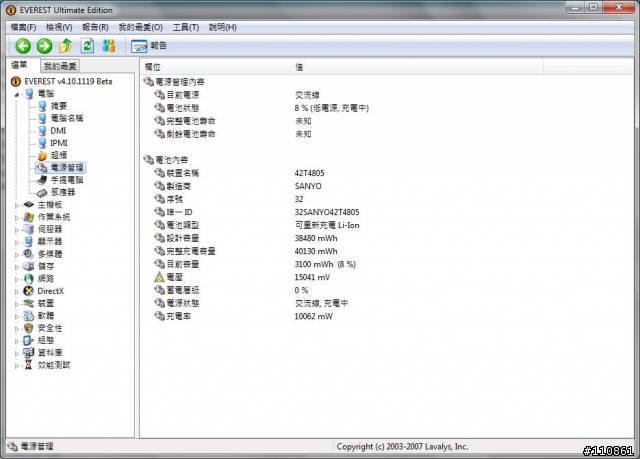Click the 伺服器 server icon

click(x=29, y=229)
